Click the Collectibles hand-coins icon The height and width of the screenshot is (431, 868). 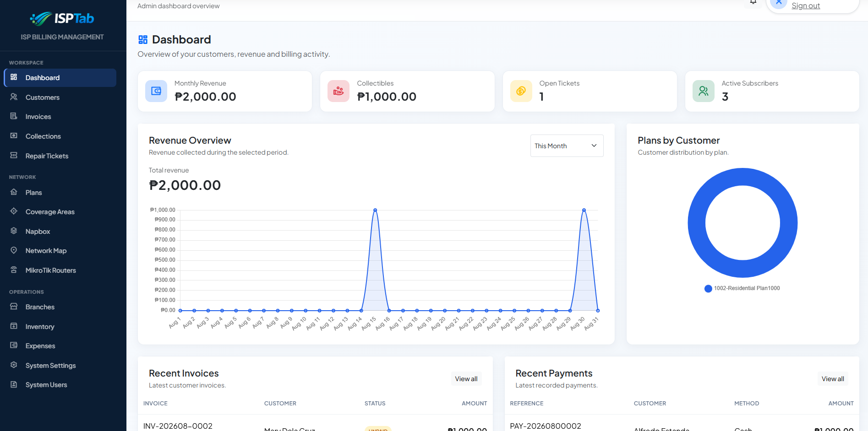click(338, 91)
